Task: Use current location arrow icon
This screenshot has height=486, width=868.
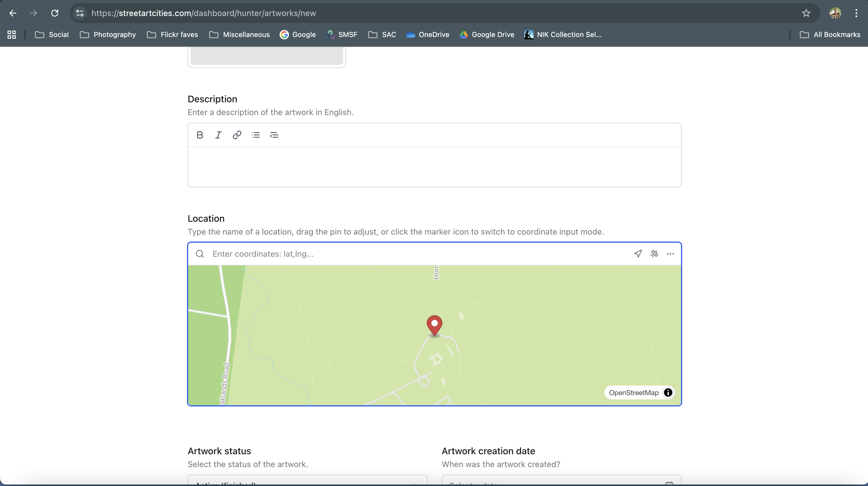Action: 638,254
